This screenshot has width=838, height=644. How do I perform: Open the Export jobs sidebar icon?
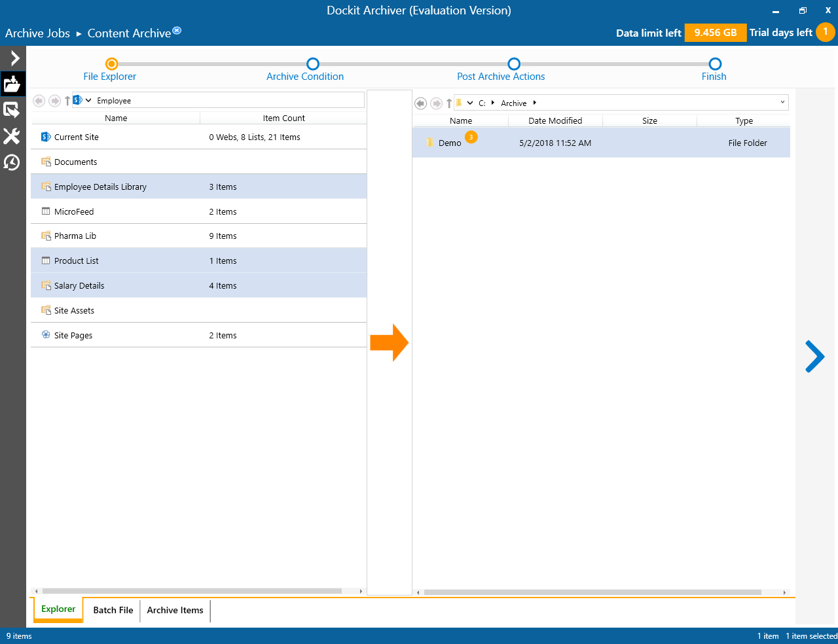coord(13,110)
